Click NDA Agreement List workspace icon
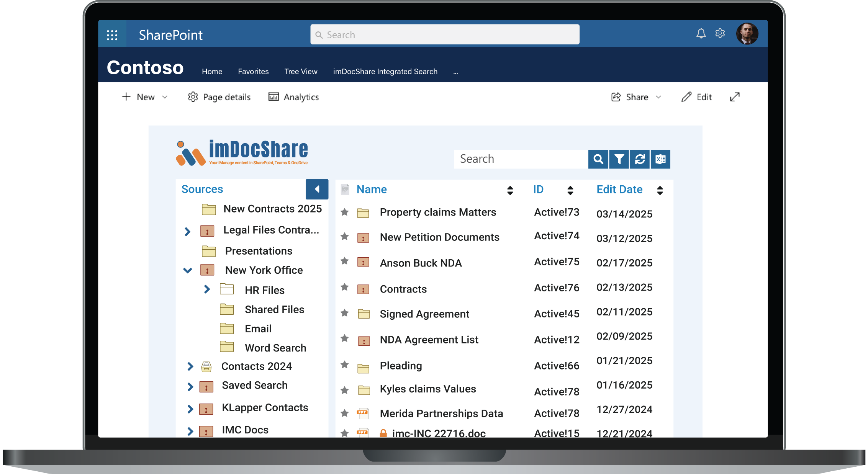Image resolution: width=868 pixels, height=474 pixels. (364, 340)
